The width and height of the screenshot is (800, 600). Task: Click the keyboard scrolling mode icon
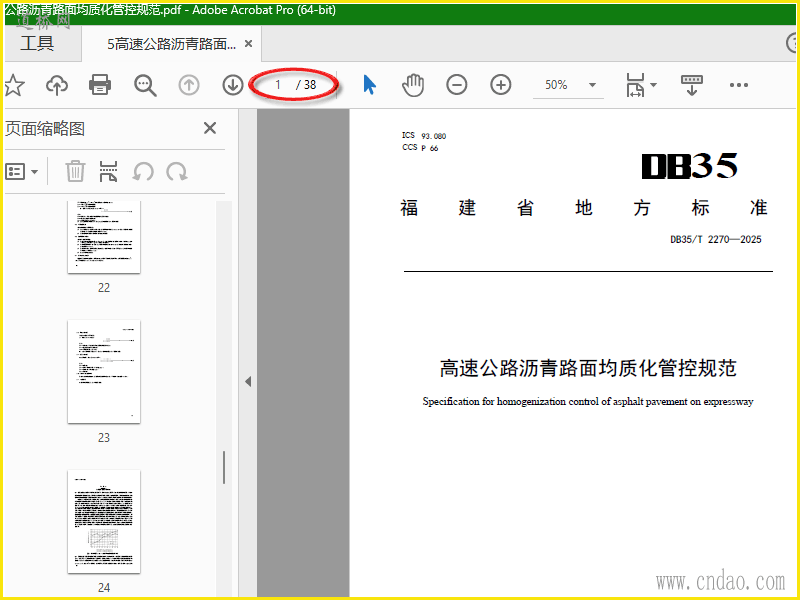(692, 85)
